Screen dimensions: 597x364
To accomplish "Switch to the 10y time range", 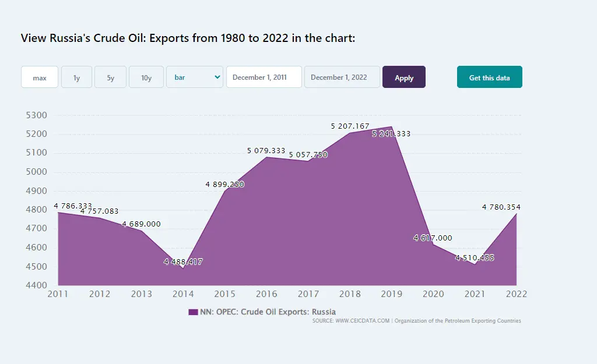I will (146, 77).
